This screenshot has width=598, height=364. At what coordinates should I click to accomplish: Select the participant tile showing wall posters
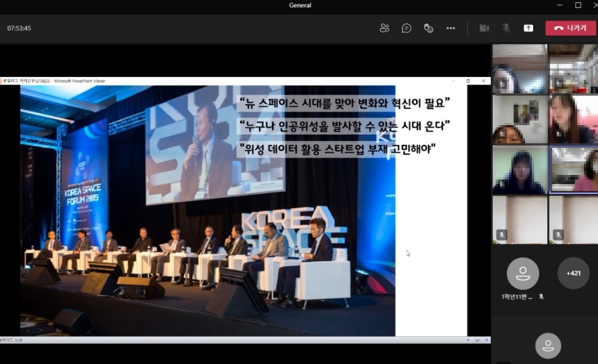coord(520,119)
